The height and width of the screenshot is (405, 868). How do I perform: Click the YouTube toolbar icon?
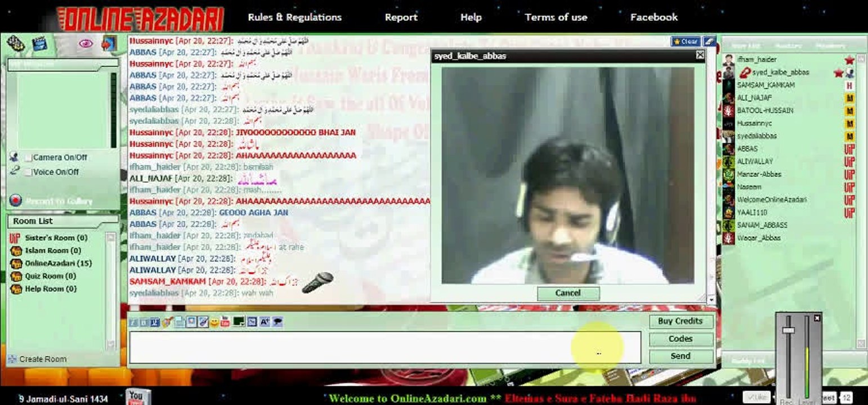(225, 322)
